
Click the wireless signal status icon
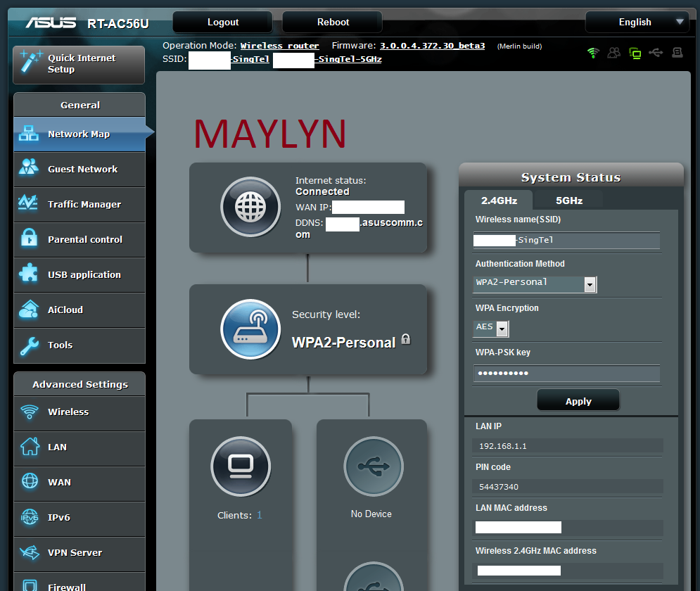pyautogui.click(x=593, y=53)
